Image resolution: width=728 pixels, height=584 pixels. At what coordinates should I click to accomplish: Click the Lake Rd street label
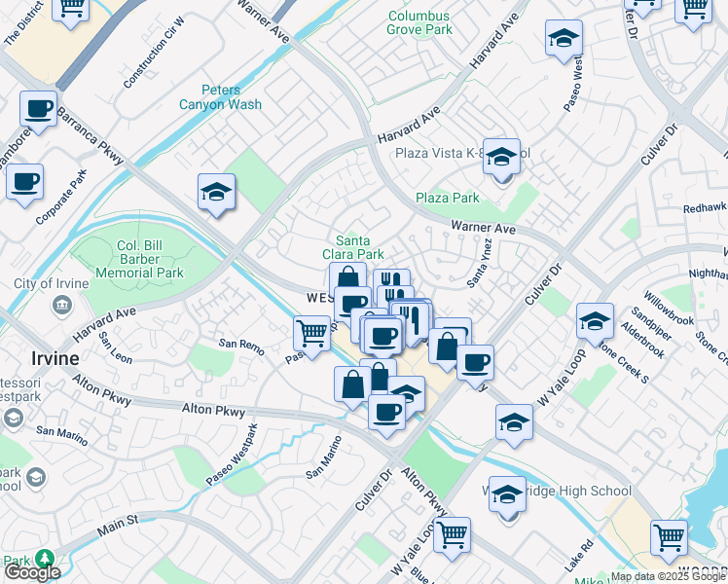click(579, 556)
